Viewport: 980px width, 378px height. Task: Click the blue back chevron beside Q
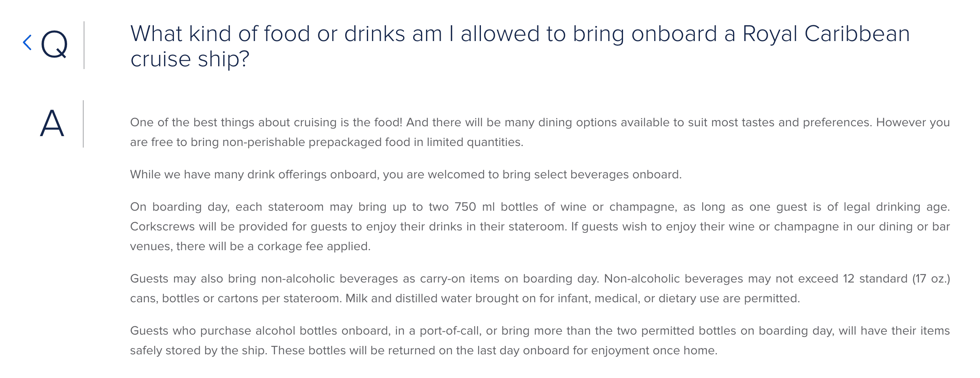[27, 43]
